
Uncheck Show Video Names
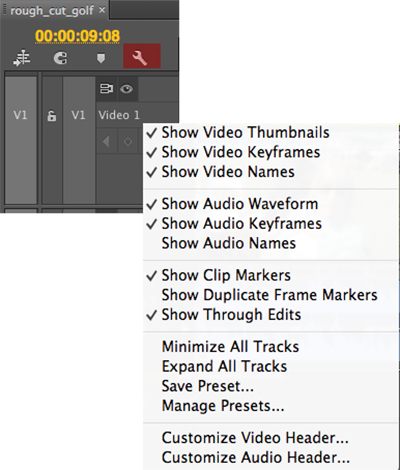tap(271, 172)
